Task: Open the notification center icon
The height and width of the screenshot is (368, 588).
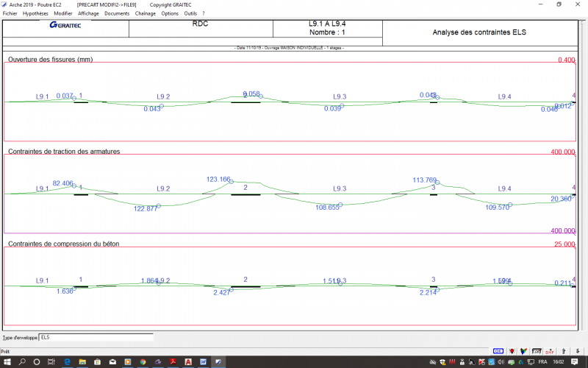Action: click(575, 362)
